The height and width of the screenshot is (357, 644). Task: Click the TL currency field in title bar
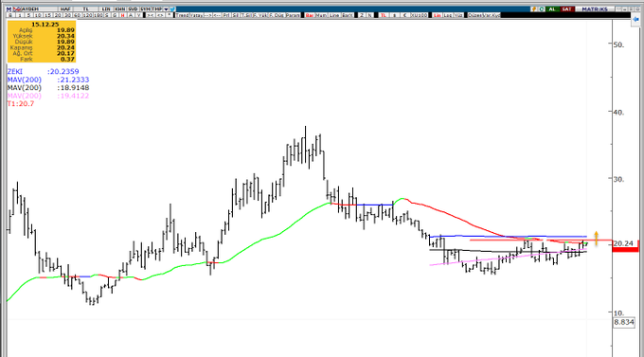tap(86, 9)
